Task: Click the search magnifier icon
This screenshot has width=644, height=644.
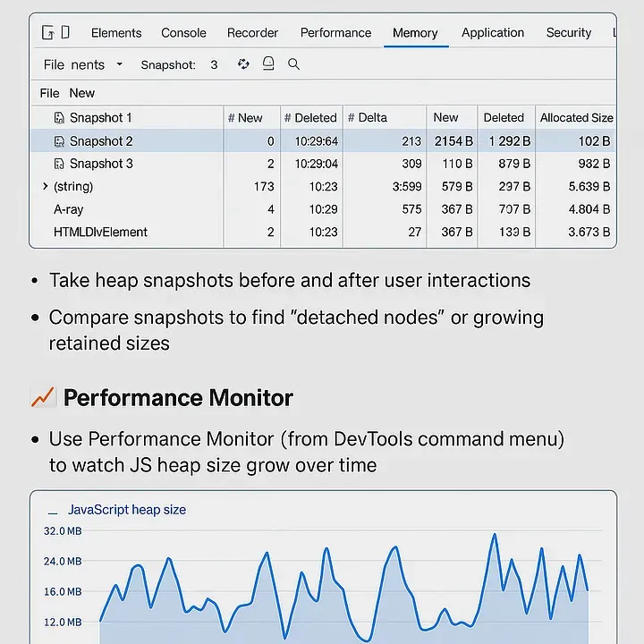Action: [293, 64]
